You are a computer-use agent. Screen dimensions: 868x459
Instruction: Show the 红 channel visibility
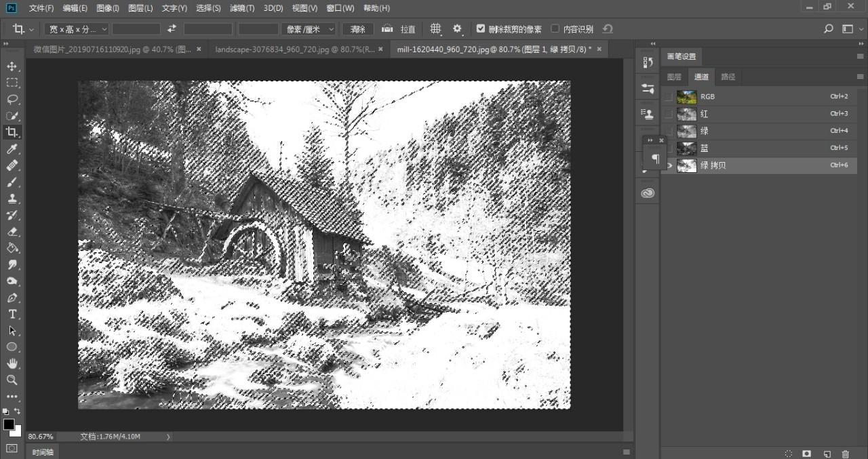coord(669,114)
